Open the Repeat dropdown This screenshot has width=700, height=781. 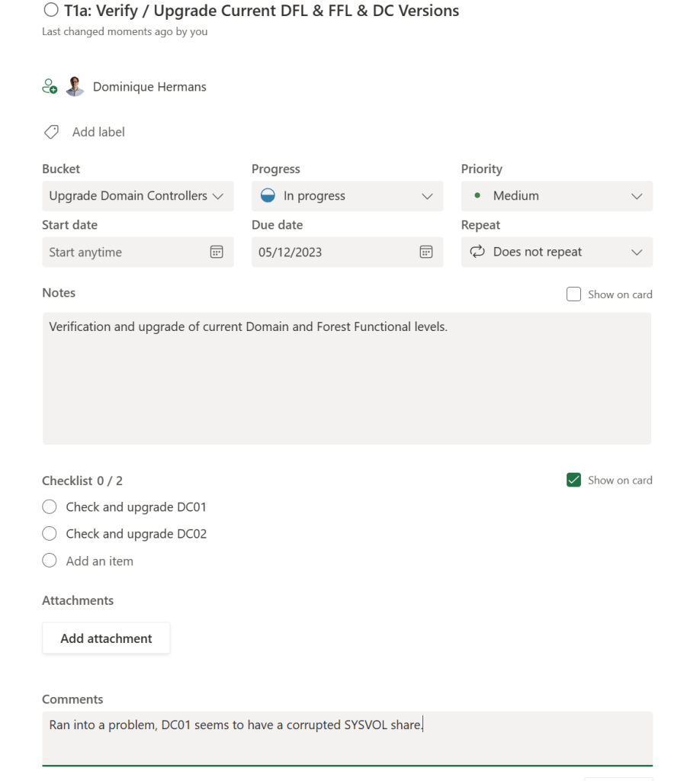click(x=637, y=252)
